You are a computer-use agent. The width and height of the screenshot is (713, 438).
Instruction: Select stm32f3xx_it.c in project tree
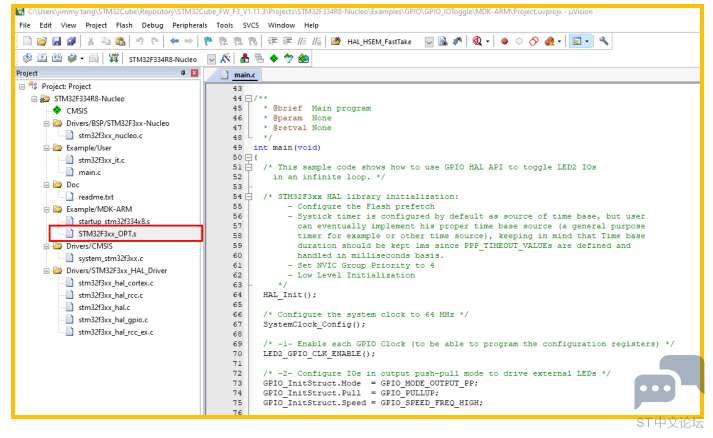click(x=101, y=160)
